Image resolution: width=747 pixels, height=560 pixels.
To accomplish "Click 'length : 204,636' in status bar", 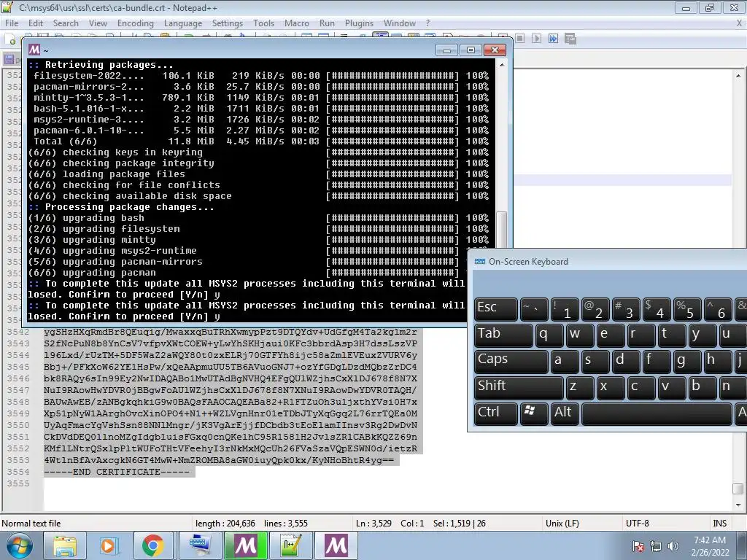I will [225, 524].
